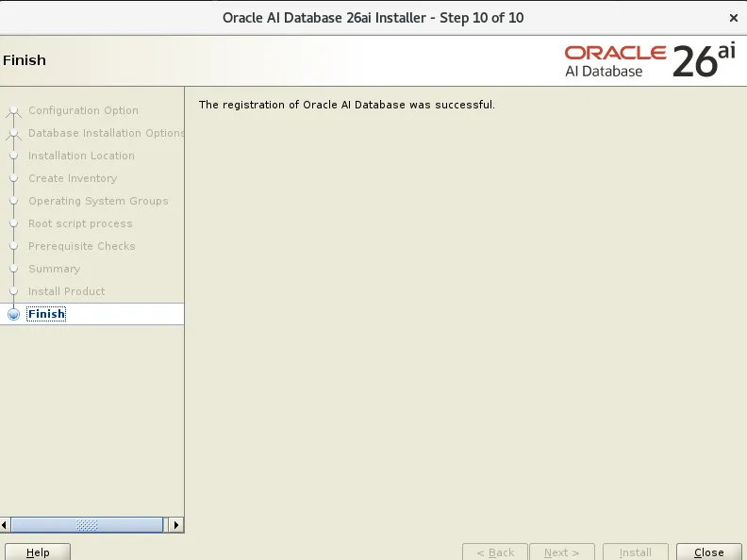Select the Operating System Groups step
The image size is (747, 560).
pos(98,201)
